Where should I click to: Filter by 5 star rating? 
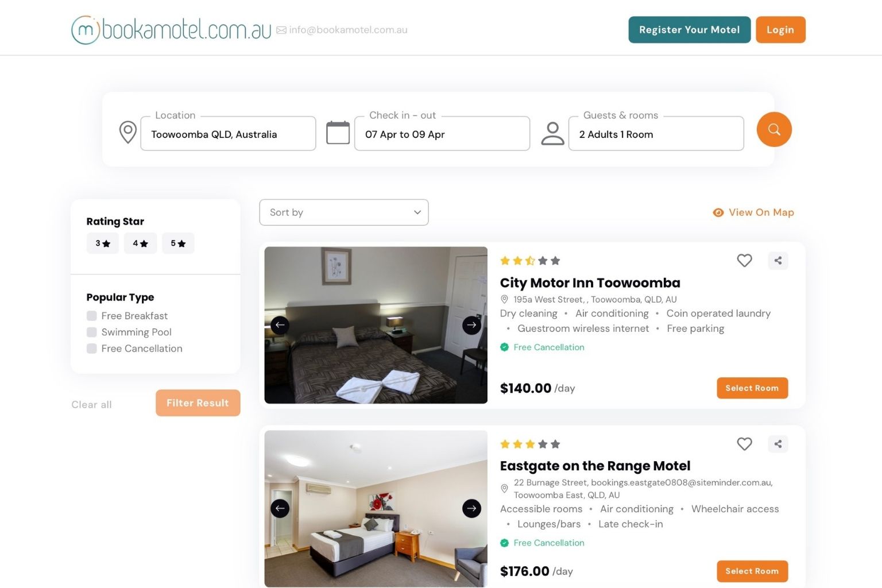click(x=178, y=243)
